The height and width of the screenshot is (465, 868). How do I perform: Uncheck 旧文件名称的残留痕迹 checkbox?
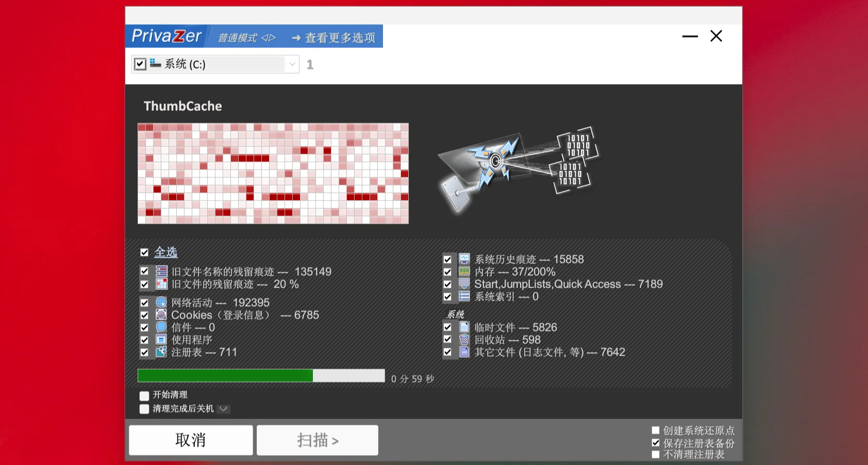(x=144, y=271)
